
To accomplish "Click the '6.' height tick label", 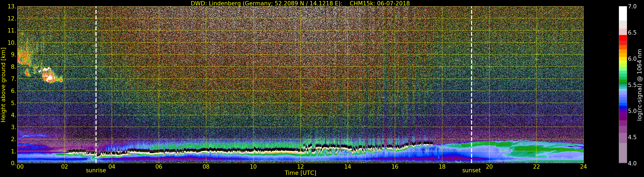I will coord(13,91).
